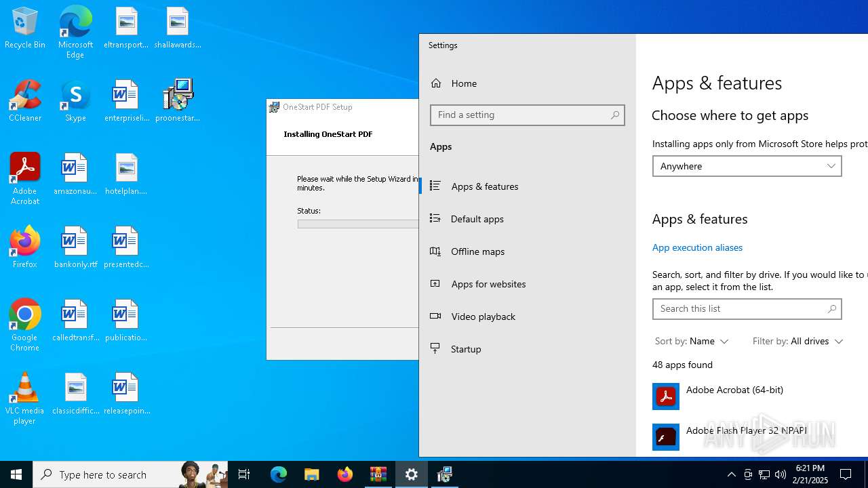Open the Recycle Bin desktop icon
The width and height of the screenshot is (868, 488).
(25, 28)
